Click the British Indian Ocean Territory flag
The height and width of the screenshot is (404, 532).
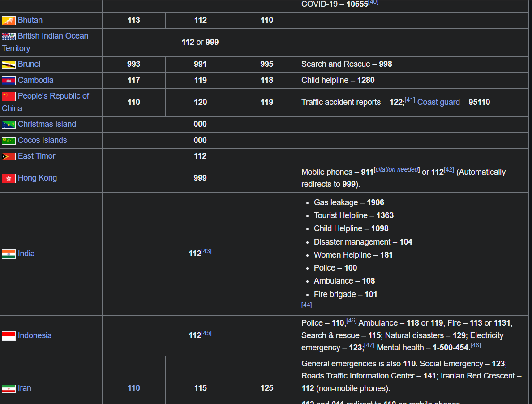click(x=9, y=36)
